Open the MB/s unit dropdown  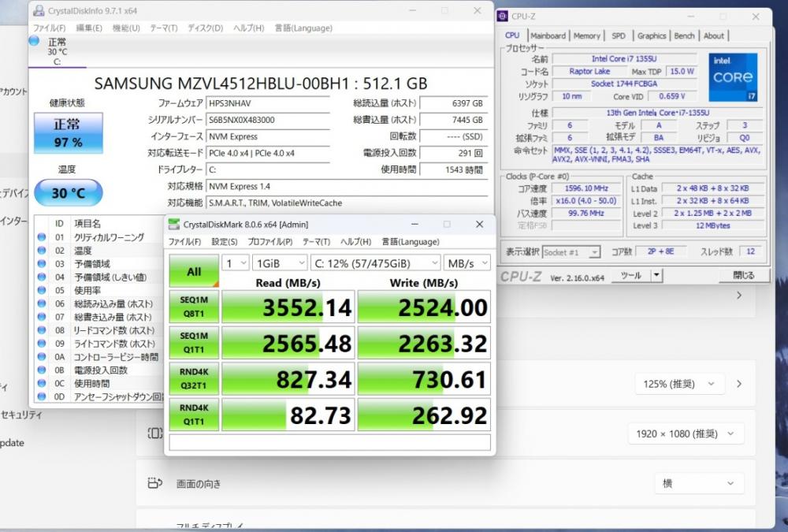tap(466, 262)
